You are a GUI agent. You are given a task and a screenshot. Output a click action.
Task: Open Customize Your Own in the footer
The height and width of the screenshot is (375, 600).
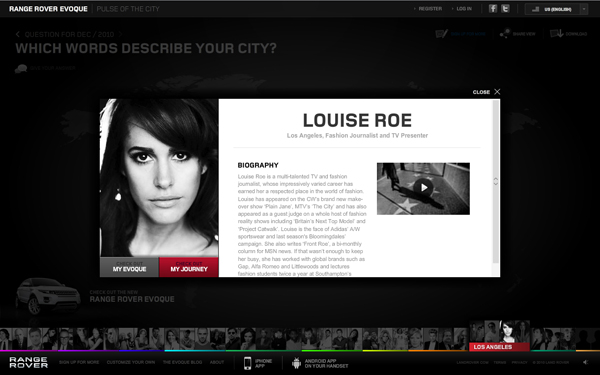pyautogui.click(x=131, y=362)
